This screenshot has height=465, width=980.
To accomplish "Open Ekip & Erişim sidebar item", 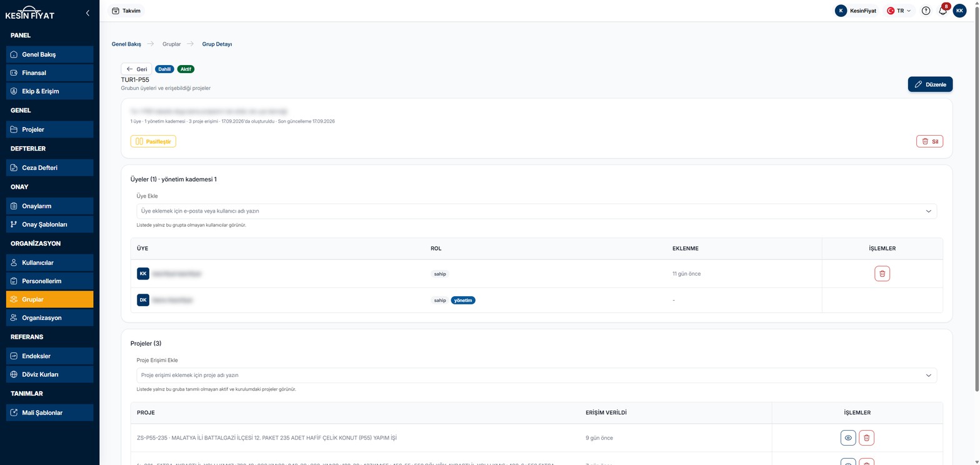I will (49, 91).
